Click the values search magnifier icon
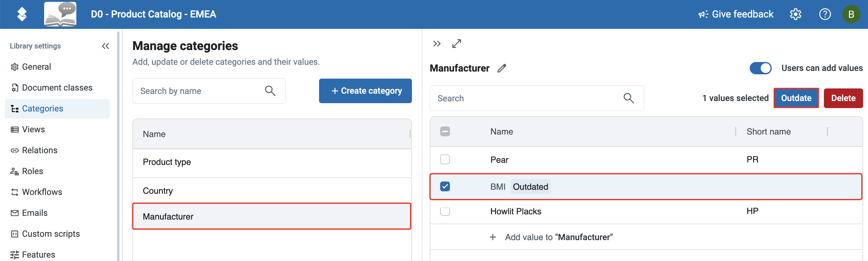 click(628, 98)
